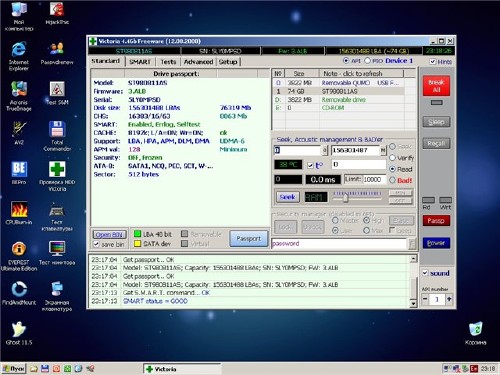
Task: Select API access mode radio
Action: click(346, 61)
